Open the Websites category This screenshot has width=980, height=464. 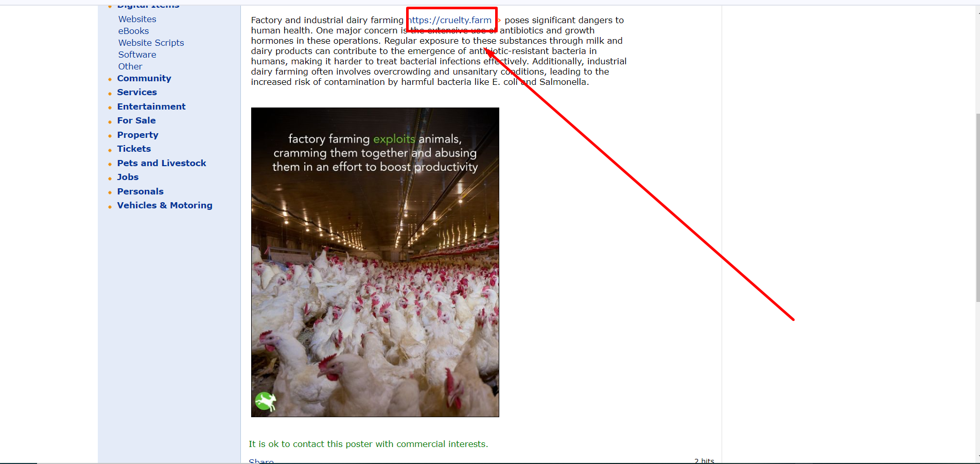tap(137, 19)
